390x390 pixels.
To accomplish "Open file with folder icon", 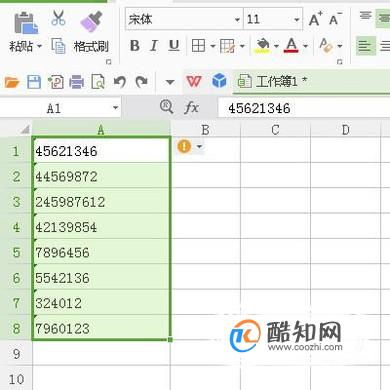I will click(x=12, y=82).
